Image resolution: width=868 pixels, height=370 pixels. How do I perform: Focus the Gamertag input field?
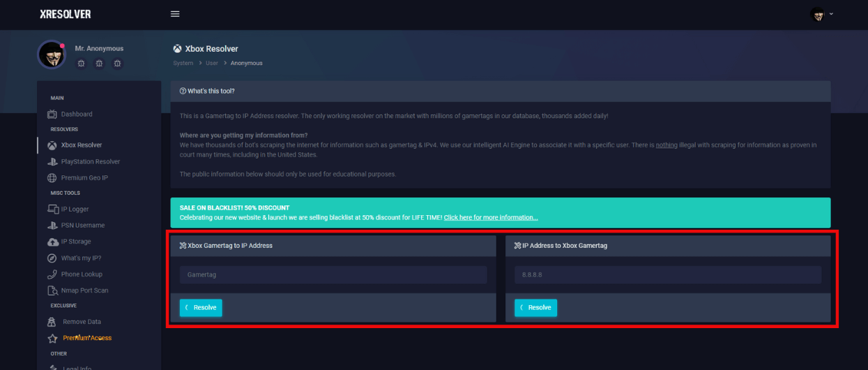333,275
